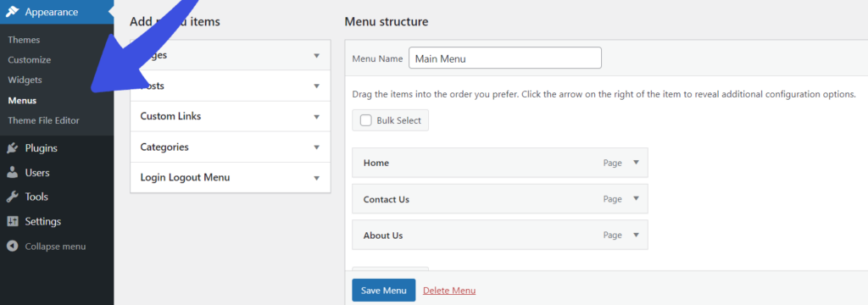Click the 'Menu Name' label
This screenshot has width=868, height=305.
(377, 58)
